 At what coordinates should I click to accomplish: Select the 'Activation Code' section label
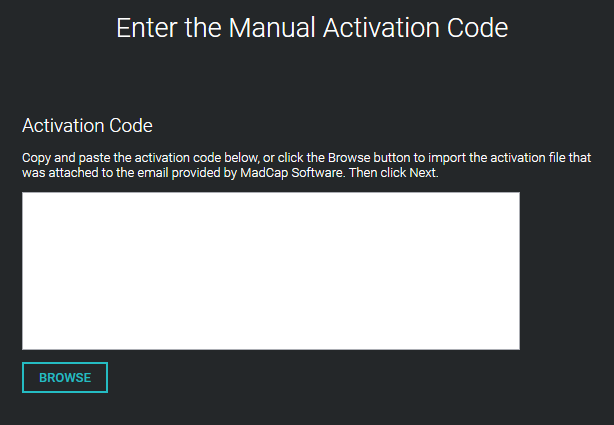pyautogui.click(x=88, y=126)
